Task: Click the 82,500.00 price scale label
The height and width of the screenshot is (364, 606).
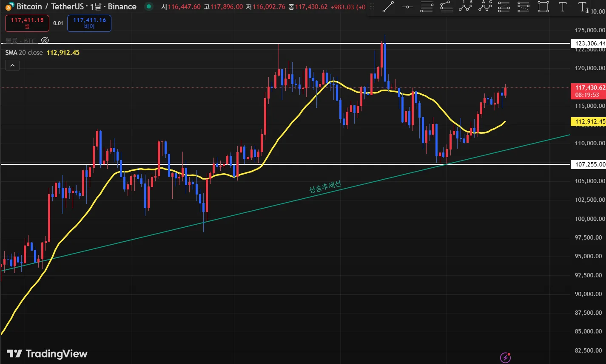Action: pos(589,350)
